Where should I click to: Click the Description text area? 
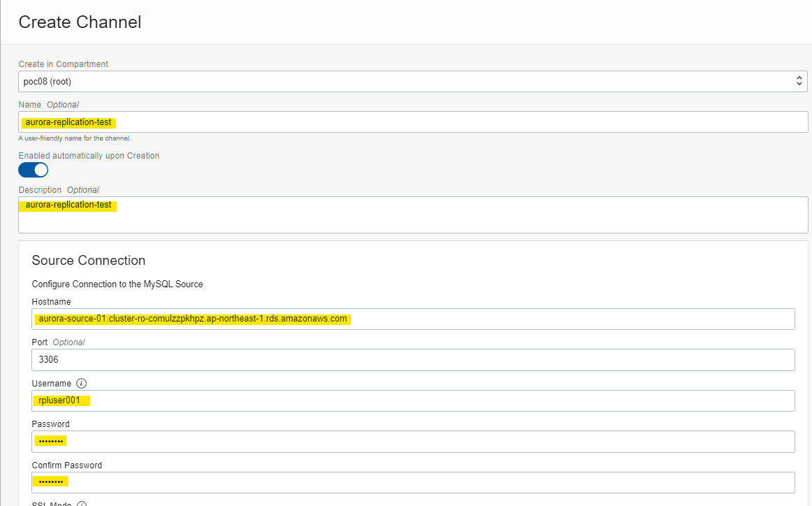coord(413,215)
